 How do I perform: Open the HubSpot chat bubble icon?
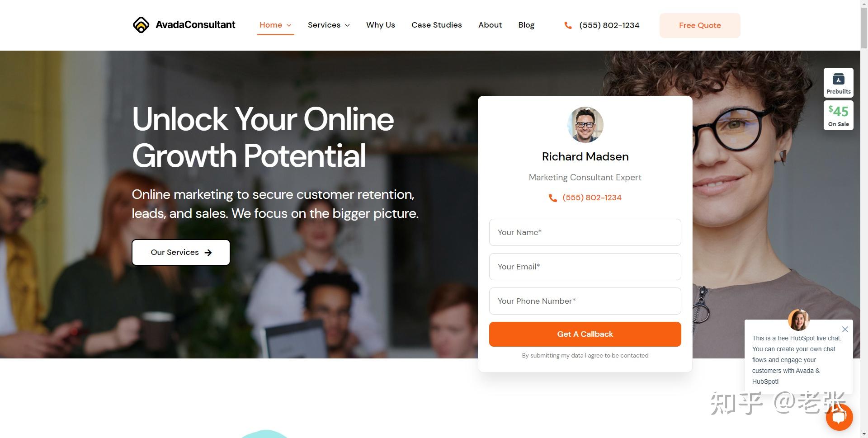[x=839, y=417]
